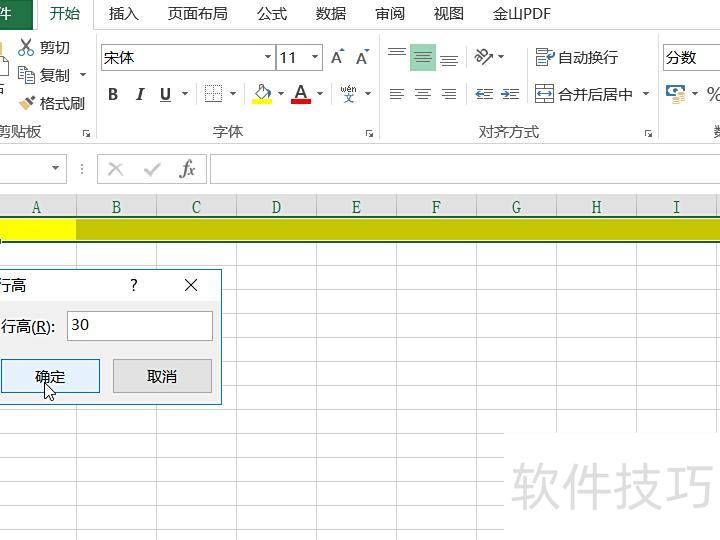Select column G header
720x540 pixels.
coord(517,207)
